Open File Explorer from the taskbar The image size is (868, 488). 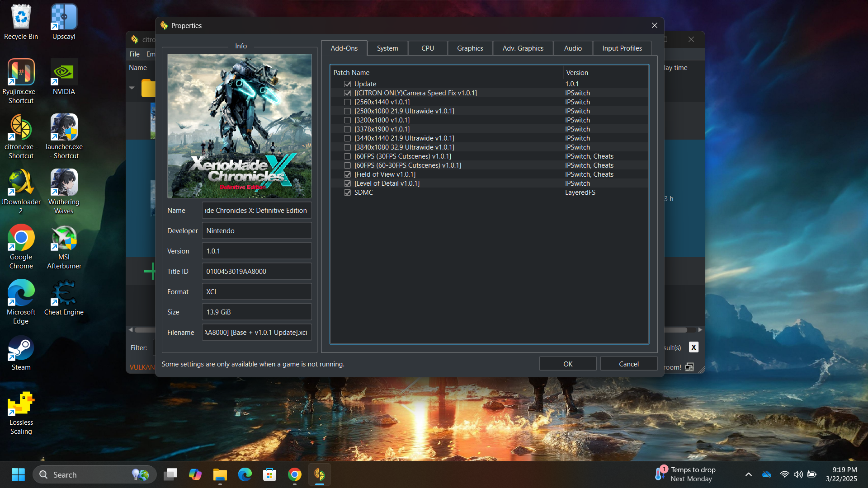220,474
